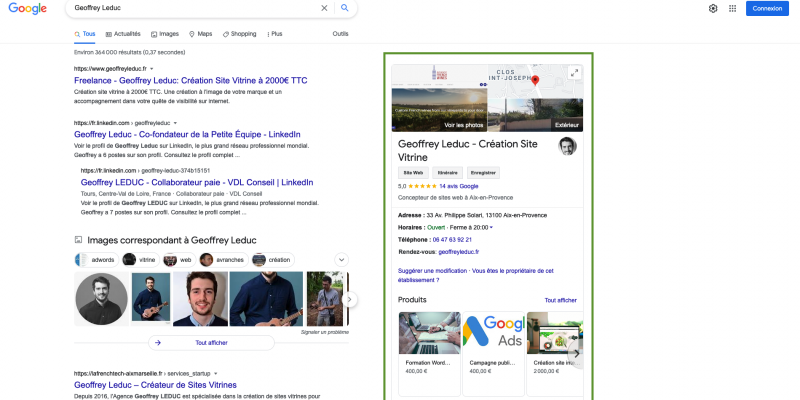The height and width of the screenshot is (400, 800).
Task: Expand dropdown arrow next to lafrenchtech-aixmarseille.fr URL
Action: (216, 373)
